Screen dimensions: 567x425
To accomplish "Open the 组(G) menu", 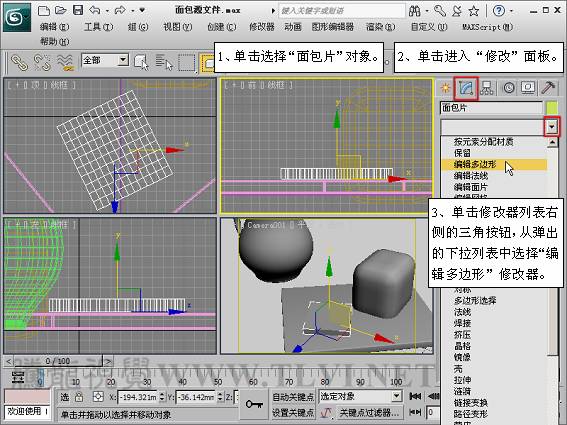I will pos(138,27).
